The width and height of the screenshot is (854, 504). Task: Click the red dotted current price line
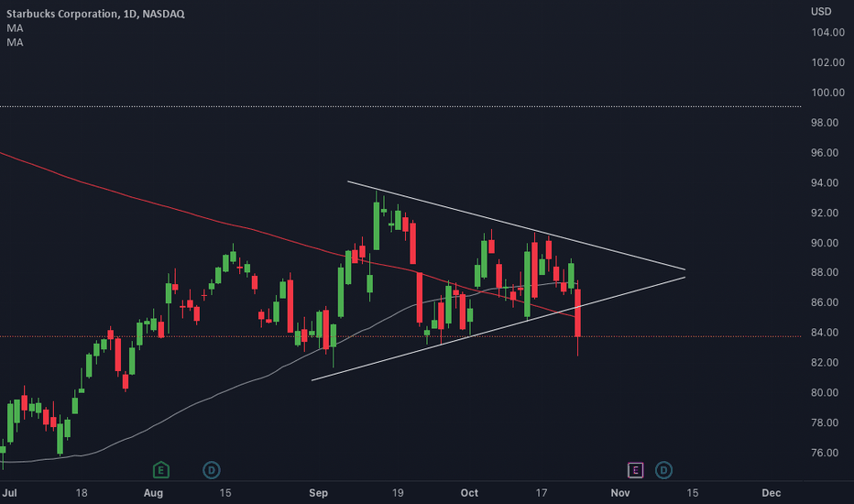tap(400, 336)
